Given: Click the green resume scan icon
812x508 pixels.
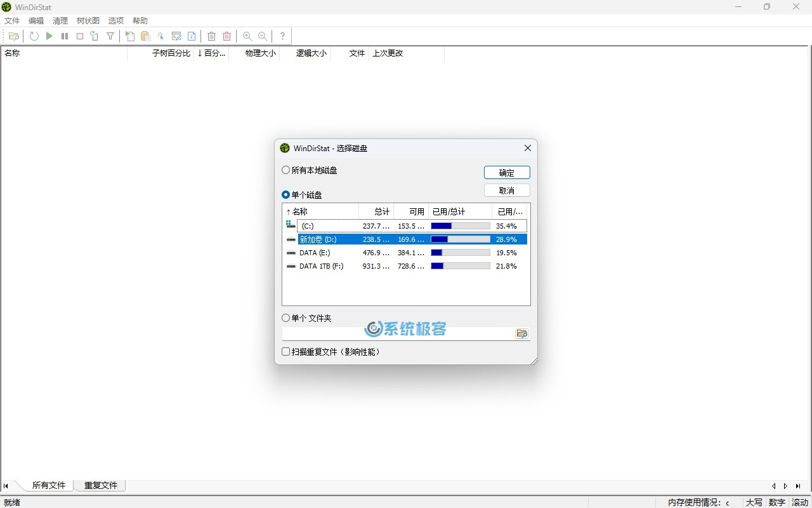Looking at the screenshot, I should [x=49, y=36].
